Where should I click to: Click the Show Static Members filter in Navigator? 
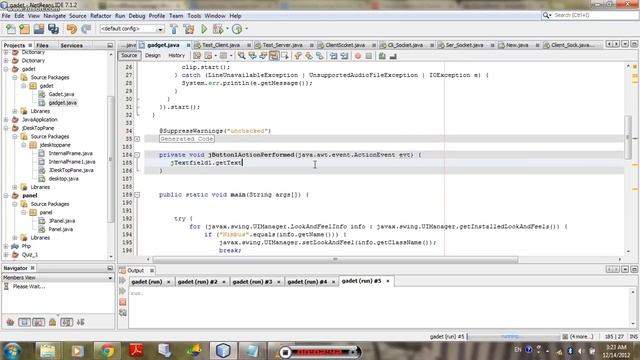click(38, 322)
